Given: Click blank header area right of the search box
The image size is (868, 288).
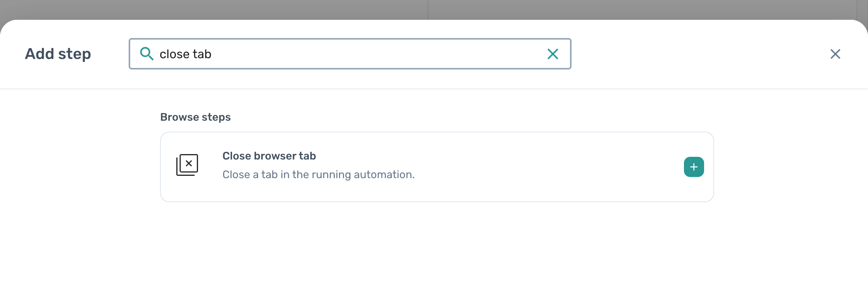Looking at the screenshot, I should pyautogui.click(x=697, y=54).
